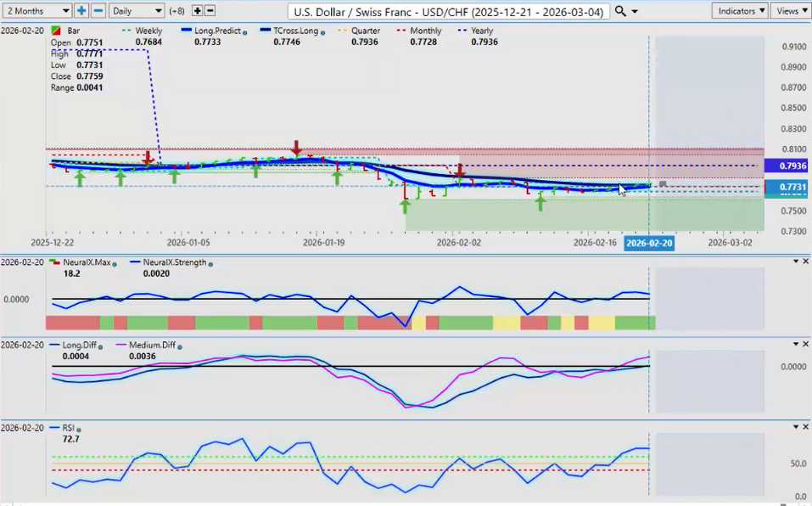Click the 2026-02-20 date marker on axis
Viewport: 812px width, 506px height.
[x=649, y=243]
